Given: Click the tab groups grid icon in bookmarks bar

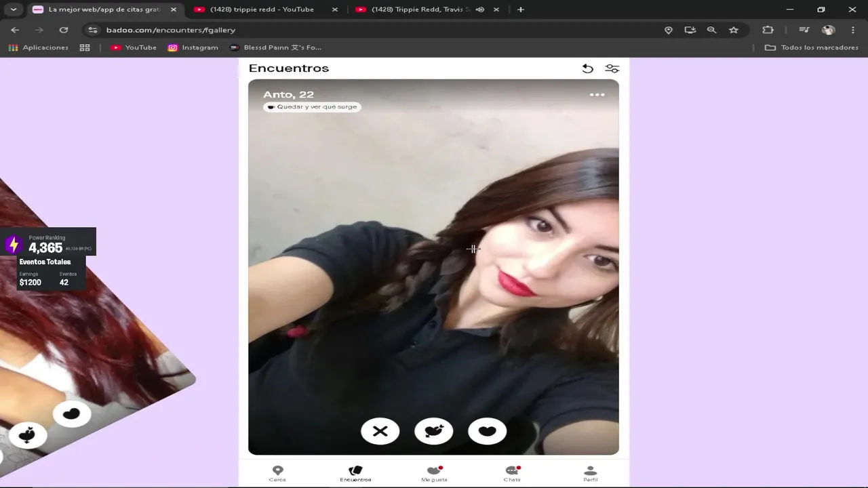Looking at the screenshot, I should 85,47.
